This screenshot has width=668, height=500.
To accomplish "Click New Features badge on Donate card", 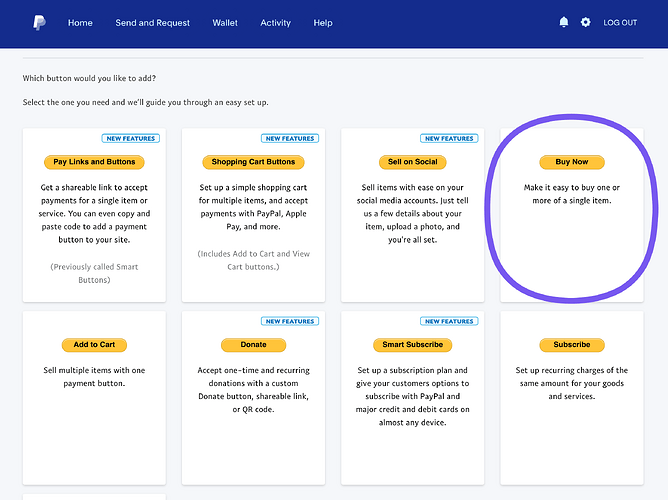I will click(x=290, y=321).
